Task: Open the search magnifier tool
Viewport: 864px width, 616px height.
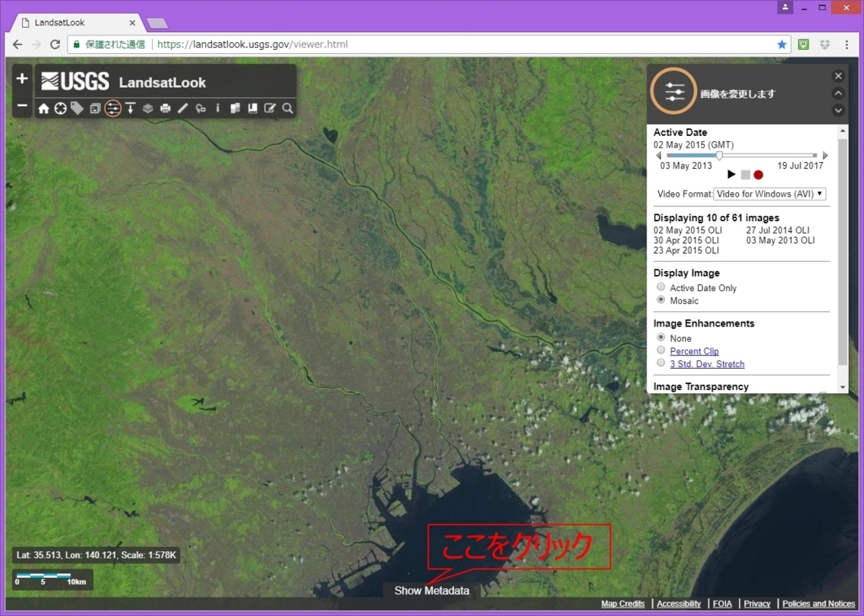Action: click(288, 109)
